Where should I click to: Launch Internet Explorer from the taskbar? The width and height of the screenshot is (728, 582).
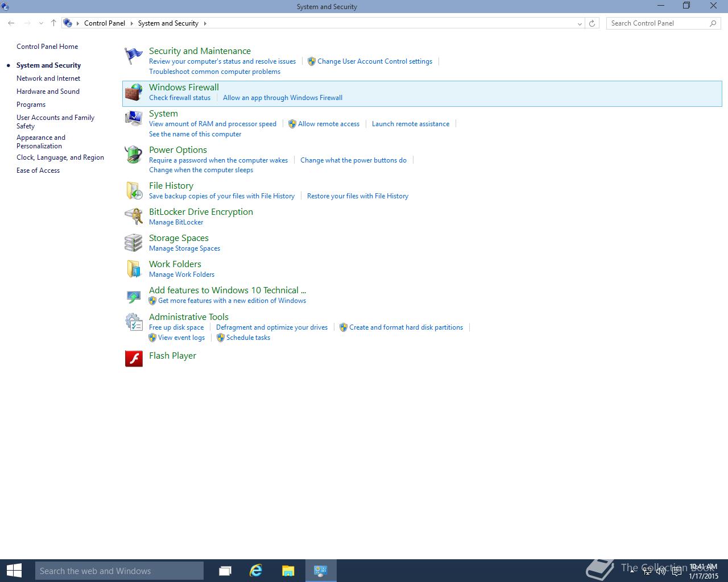coord(257,571)
